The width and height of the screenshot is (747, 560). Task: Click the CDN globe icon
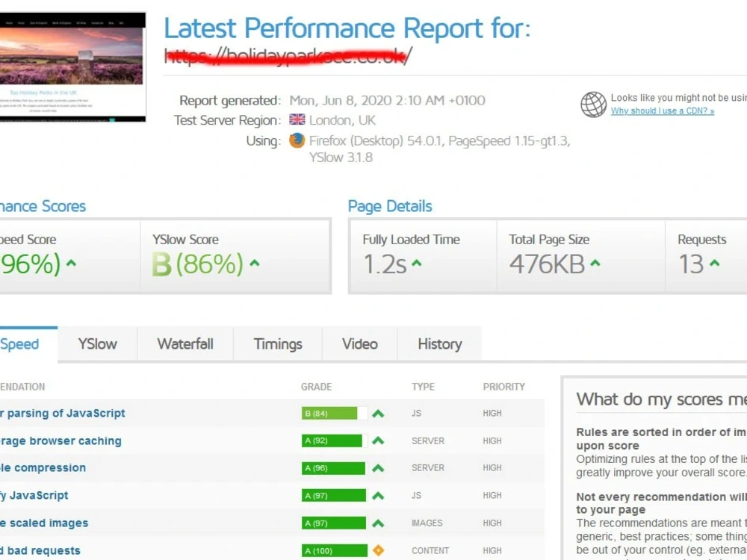pos(593,105)
